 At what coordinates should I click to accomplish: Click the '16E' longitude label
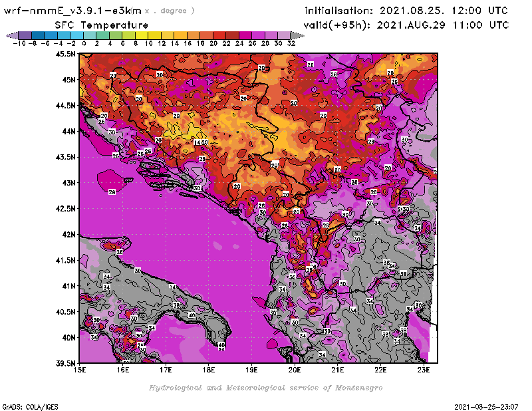click(x=123, y=370)
